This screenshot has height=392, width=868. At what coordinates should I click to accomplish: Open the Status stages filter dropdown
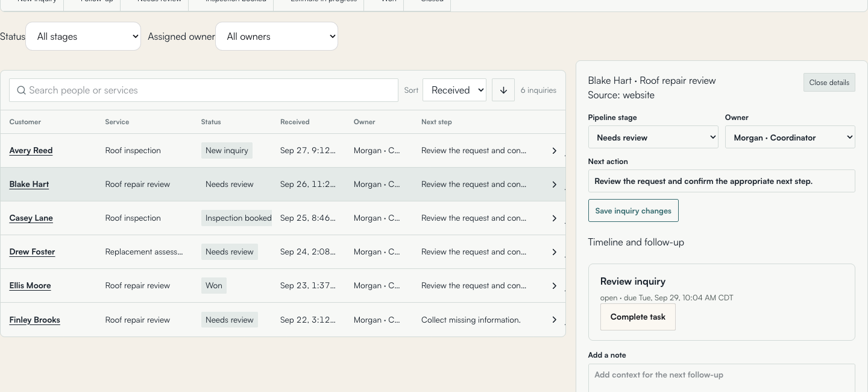pyautogui.click(x=83, y=36)
